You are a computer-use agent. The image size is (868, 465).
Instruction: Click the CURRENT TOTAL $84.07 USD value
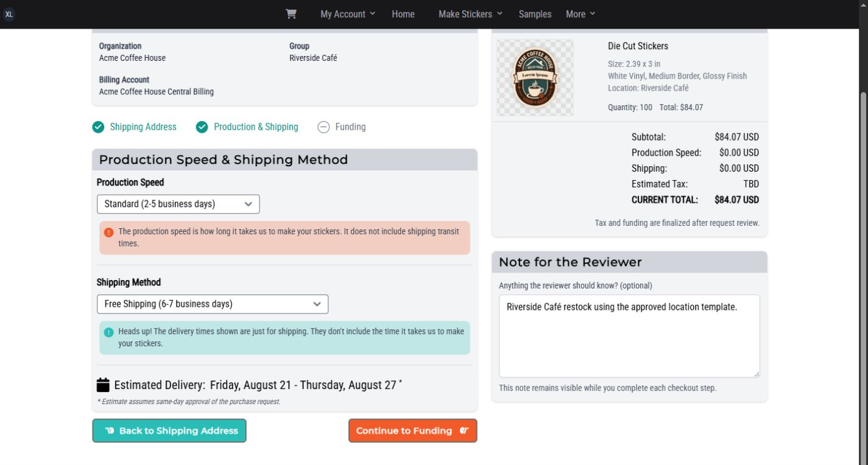(x=736, y=200)
